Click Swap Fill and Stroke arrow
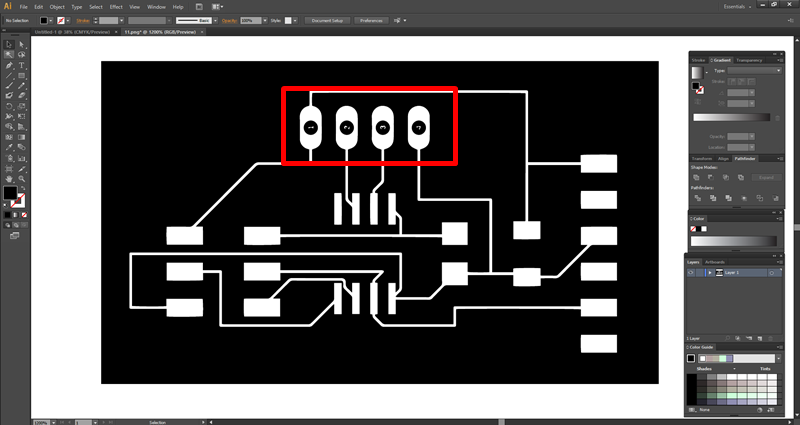The image size is (800, 425). click(x=22, y=189)
